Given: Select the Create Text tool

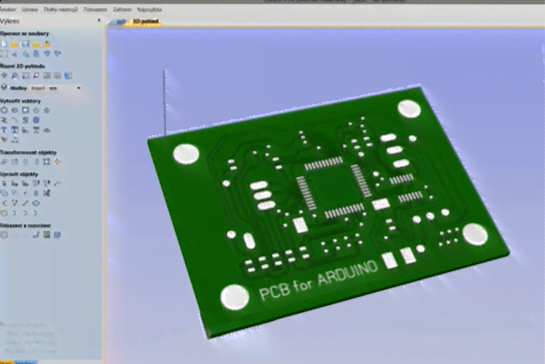Looking at the screenshot, I should tap(4, 130).
